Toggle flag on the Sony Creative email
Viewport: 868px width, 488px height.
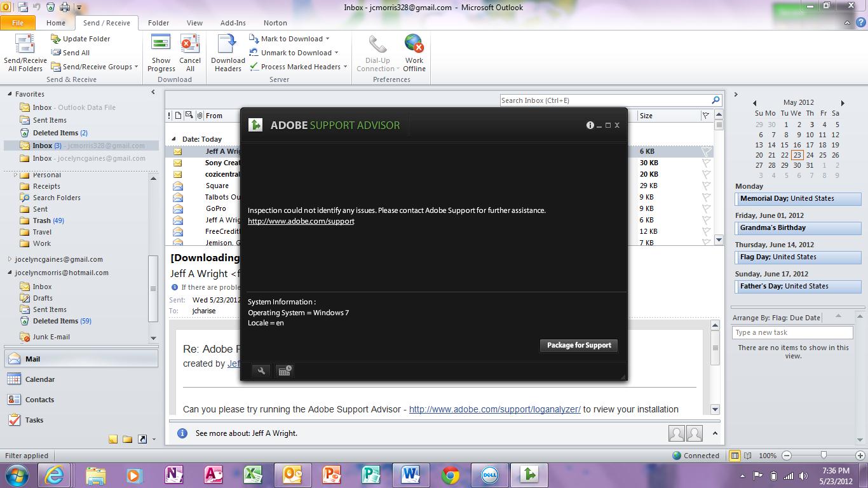pyautogui.click(x=706, y=163)
